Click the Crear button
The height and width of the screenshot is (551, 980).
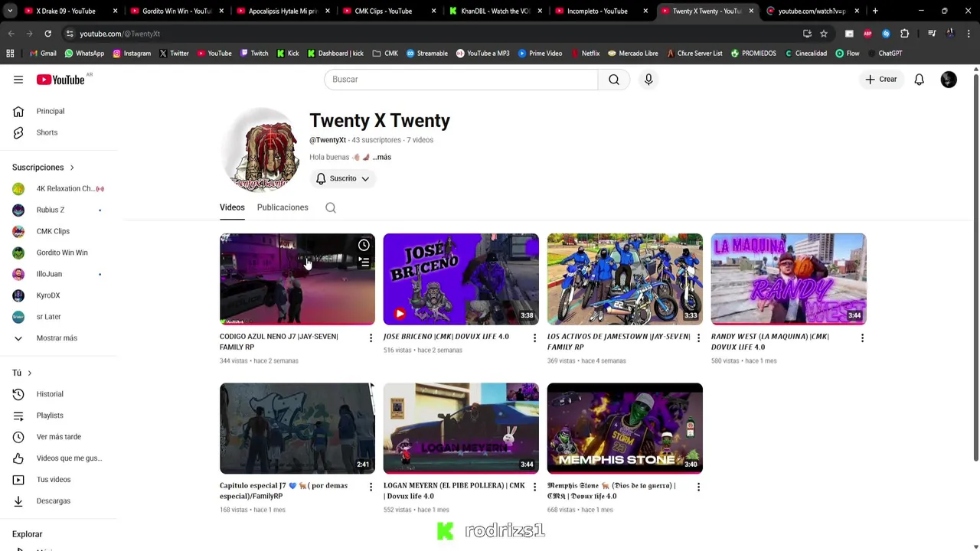(x=880, y=80)
